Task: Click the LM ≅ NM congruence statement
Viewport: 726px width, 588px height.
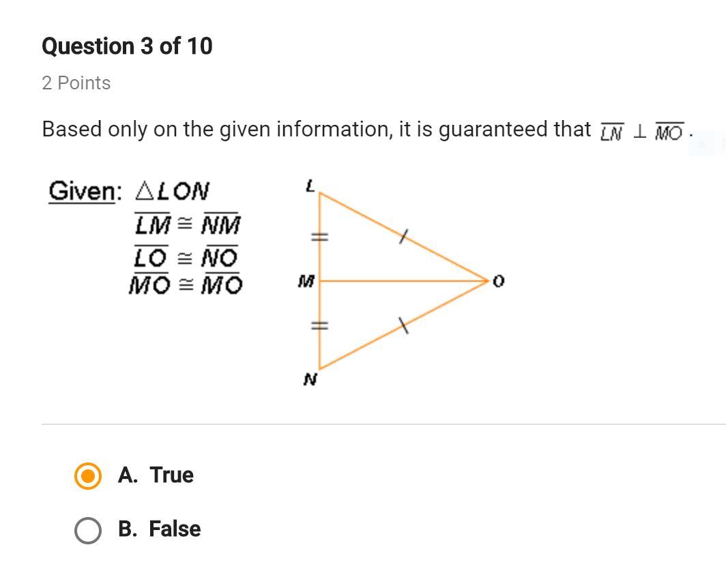Action: tap(187, 224)
